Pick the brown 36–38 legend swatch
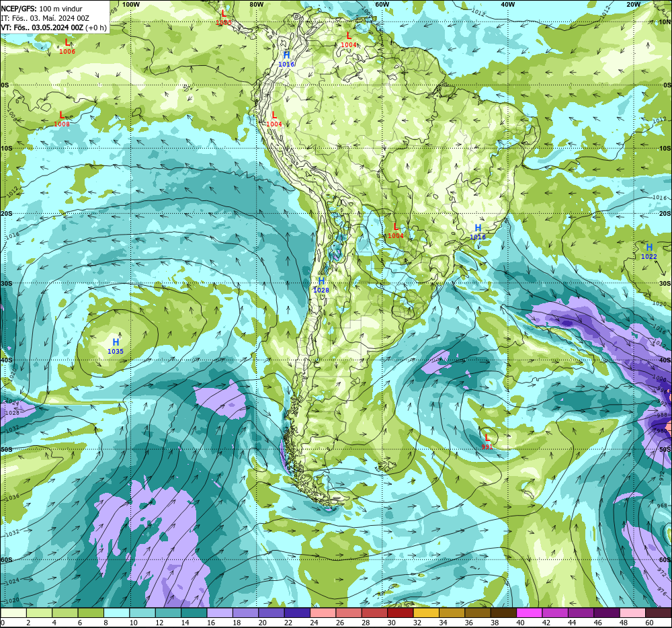Screen dimensions: 672x628 tap(477, 613)
